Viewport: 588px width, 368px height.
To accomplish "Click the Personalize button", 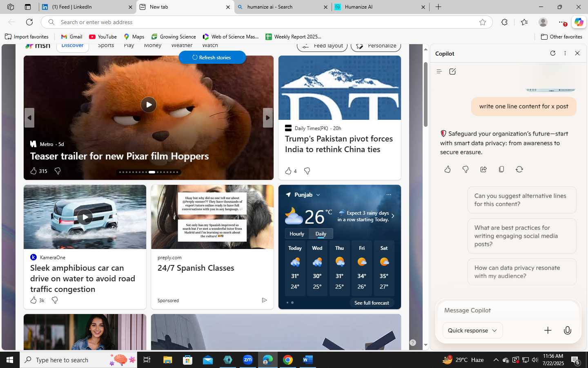I will pos(376,46).
